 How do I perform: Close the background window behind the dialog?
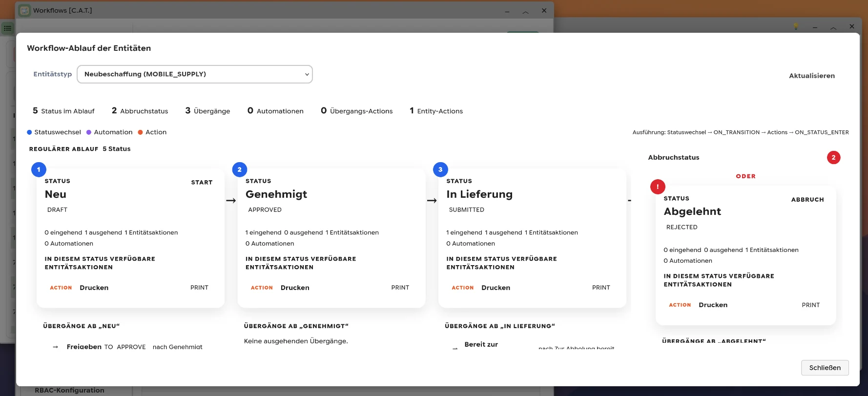[x=852, y=26]
